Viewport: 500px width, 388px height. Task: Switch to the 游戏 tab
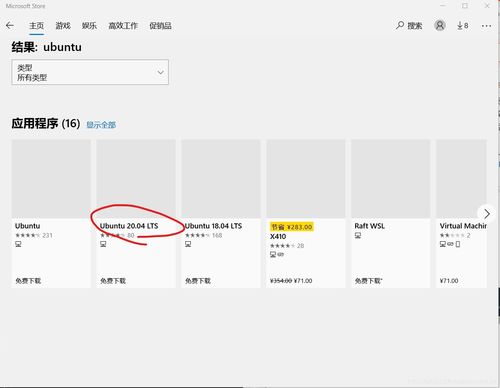(63, 26)
